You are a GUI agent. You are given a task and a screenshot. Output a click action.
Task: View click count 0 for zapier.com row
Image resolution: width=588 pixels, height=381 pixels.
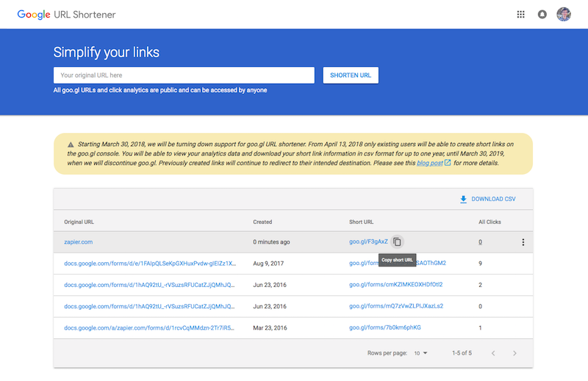480,242
